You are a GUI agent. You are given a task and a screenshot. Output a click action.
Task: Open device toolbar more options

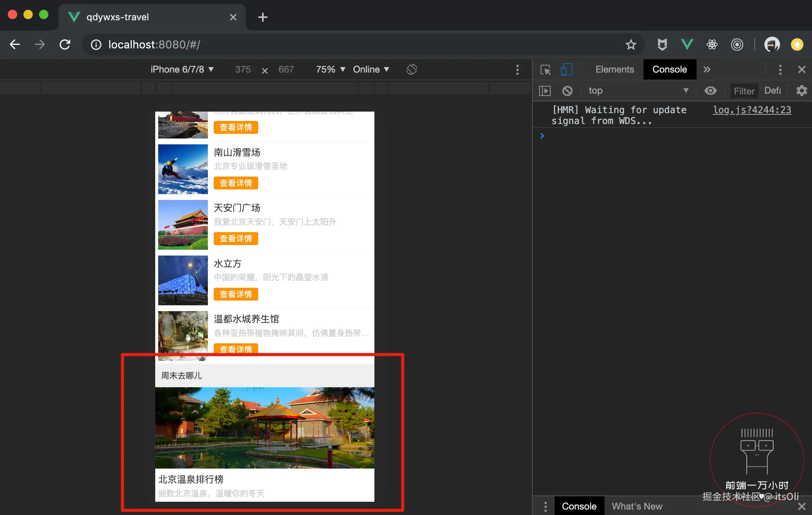(x=518, y=70)
